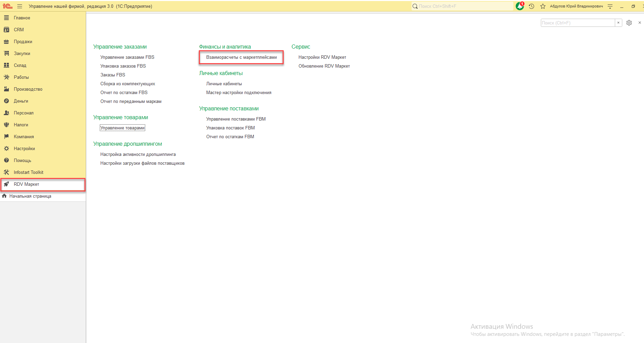Open Мастер настройки подключения
Screen dimensions: 644x343
pyautogui.click(x=239, y=92)
